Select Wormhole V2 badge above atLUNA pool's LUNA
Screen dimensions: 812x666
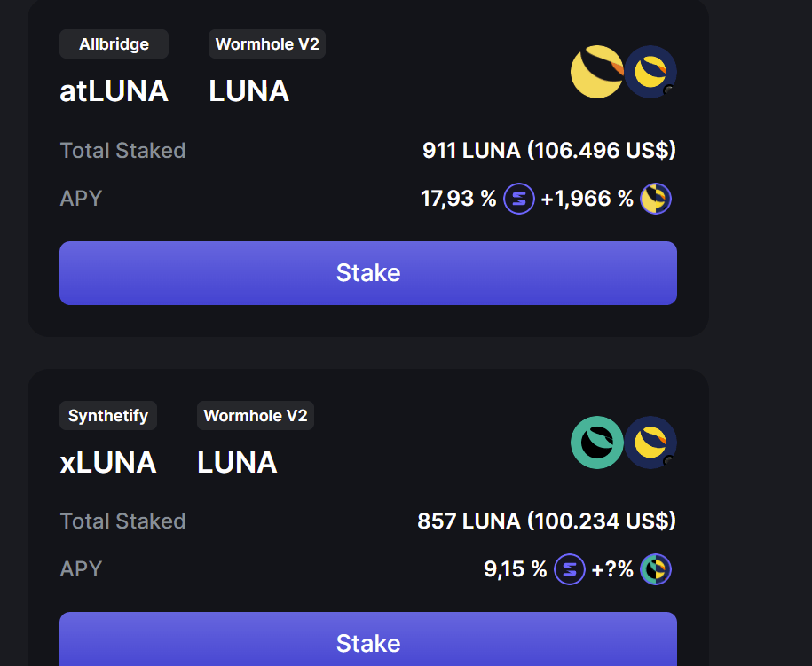point(267,44)
